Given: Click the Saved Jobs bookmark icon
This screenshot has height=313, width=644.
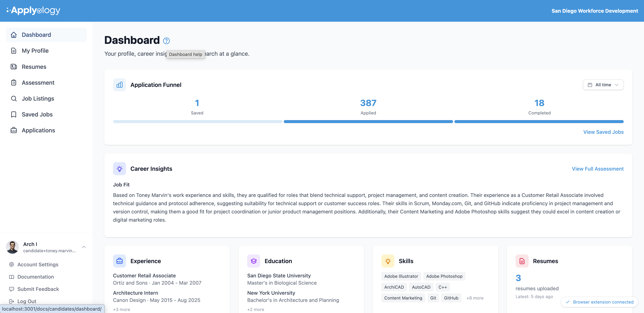Looking at the screenshot, I should click(14, 114).
